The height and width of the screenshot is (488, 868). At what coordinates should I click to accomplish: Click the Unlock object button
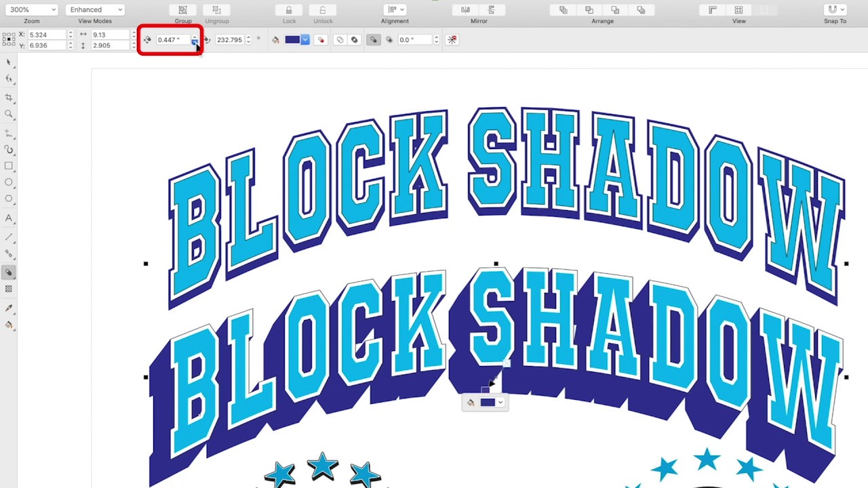click(323, 9)
